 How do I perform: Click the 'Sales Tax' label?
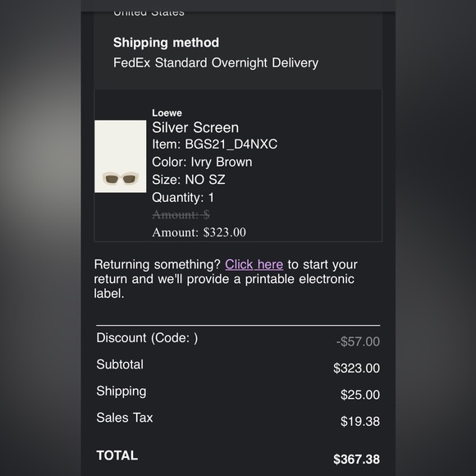125,418
